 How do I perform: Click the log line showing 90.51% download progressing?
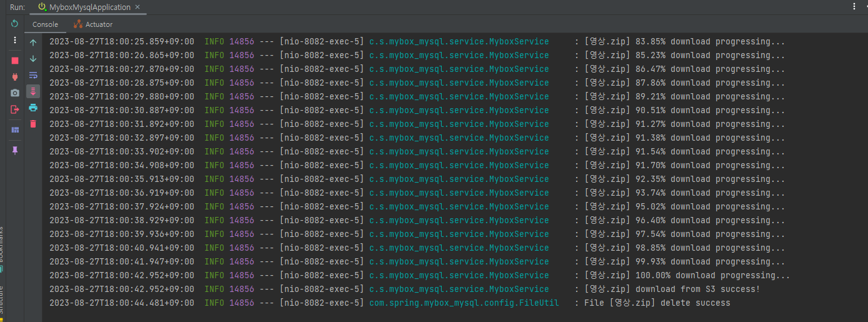(417, 110)
